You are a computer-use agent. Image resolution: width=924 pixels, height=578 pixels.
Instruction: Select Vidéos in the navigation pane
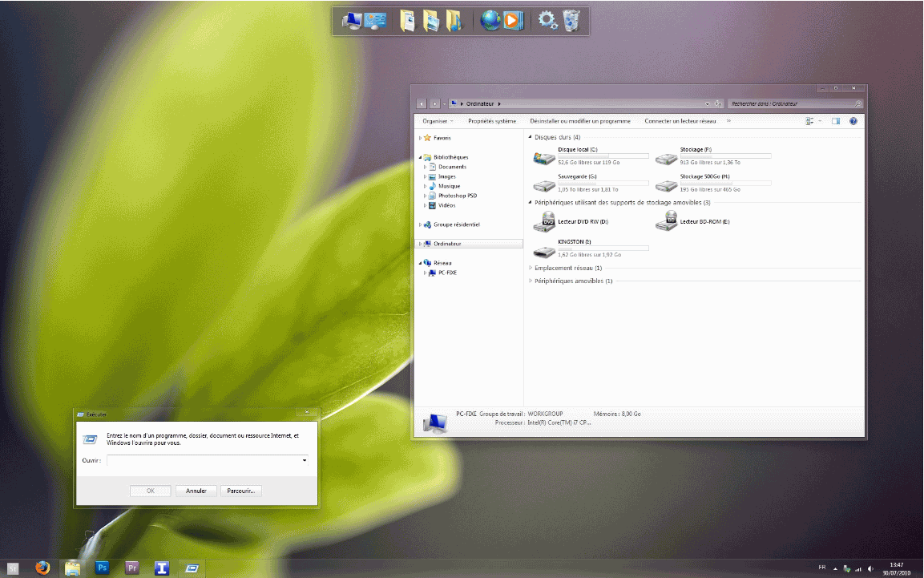click(x=446, y=206)
